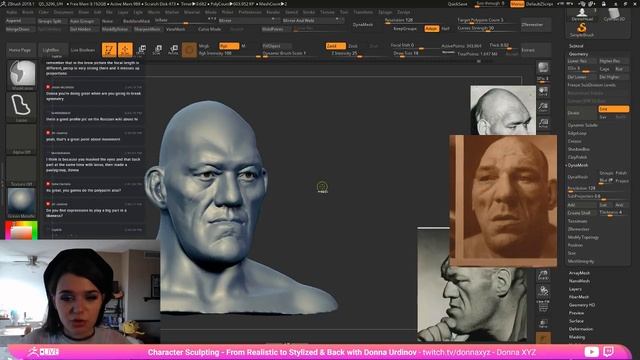Screen dimensions: 640x360
Task: Toggle the Transp transparency icon
Action: pos(543,323)
